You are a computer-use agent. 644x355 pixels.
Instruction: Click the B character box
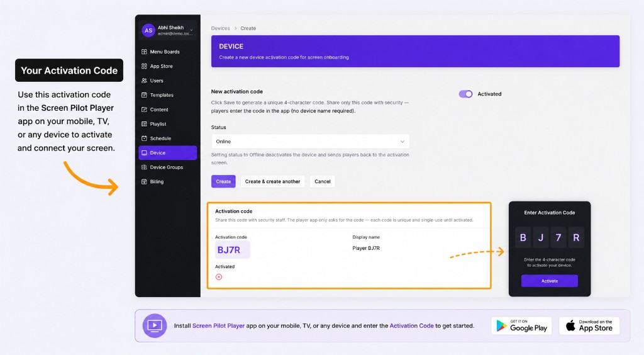(x=523, y=237)
